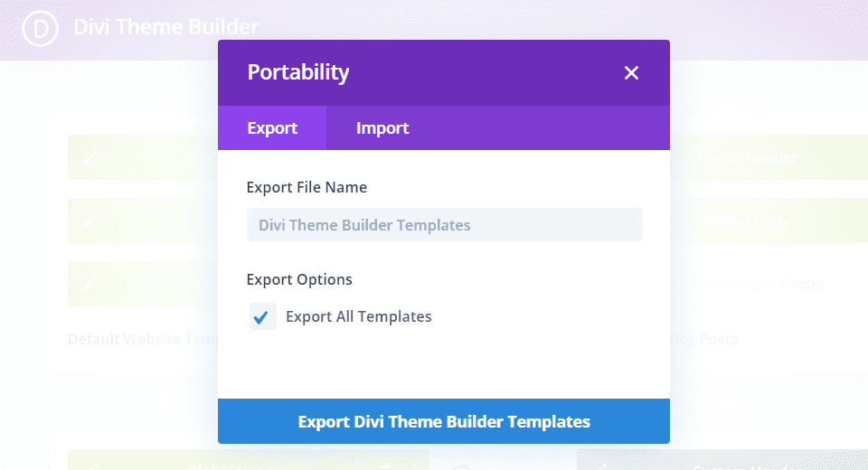Viewport: 868px width, 470px height.
Task: Click the Divi Theme Builder page title
Action: 165,28
